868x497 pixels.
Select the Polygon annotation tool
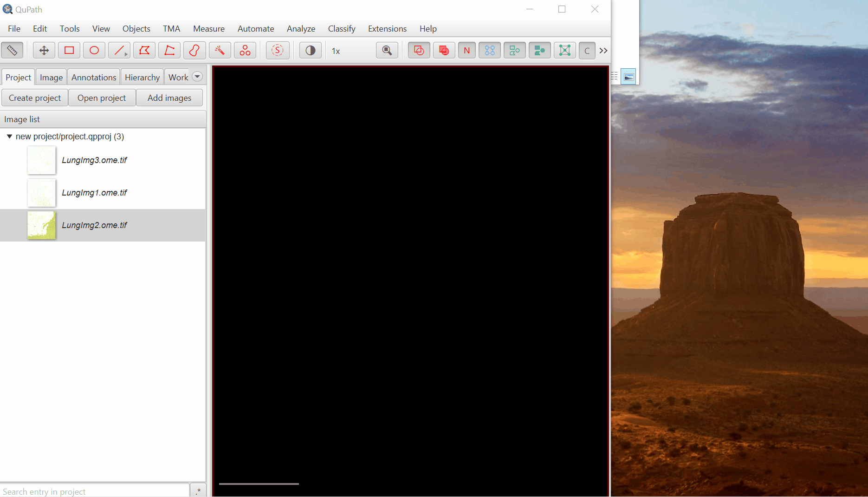[x=144, y=51]
